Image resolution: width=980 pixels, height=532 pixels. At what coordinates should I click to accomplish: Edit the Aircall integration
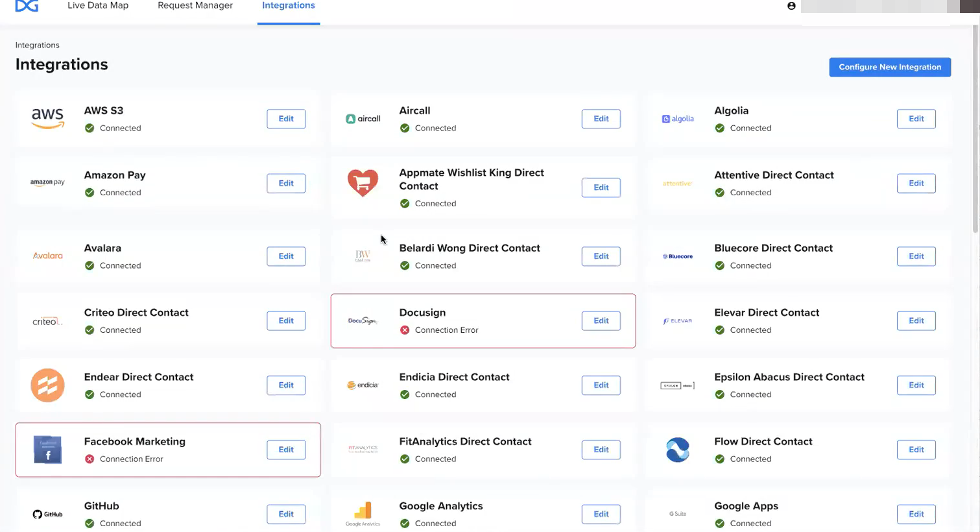[x=601, y=119]
